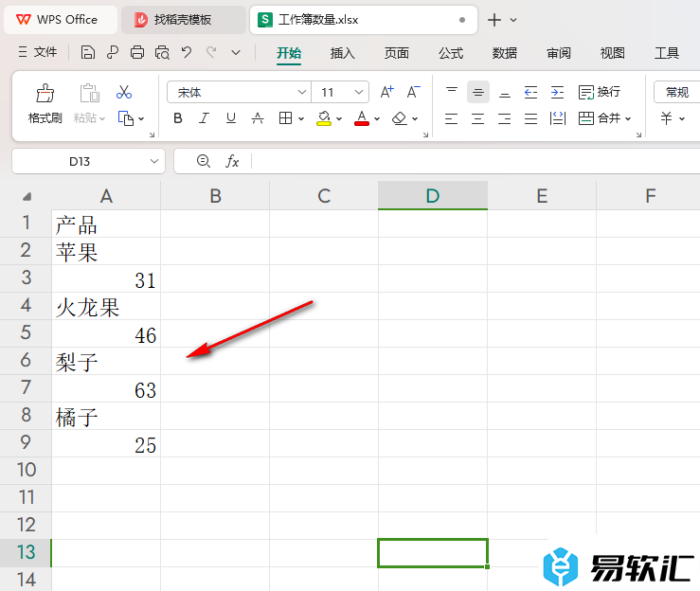Expand copy options arrow
Viewport: 700px width, 591px height.
[x=141, y=118]
